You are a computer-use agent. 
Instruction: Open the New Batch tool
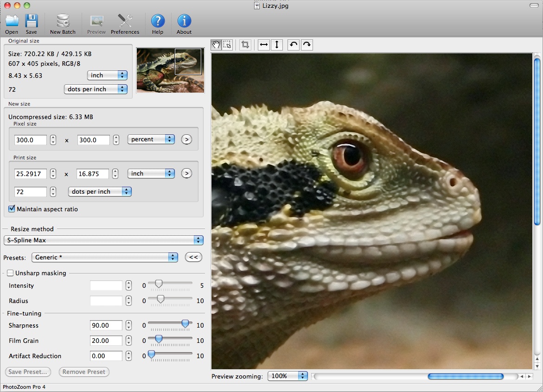[x=63, y=20]
